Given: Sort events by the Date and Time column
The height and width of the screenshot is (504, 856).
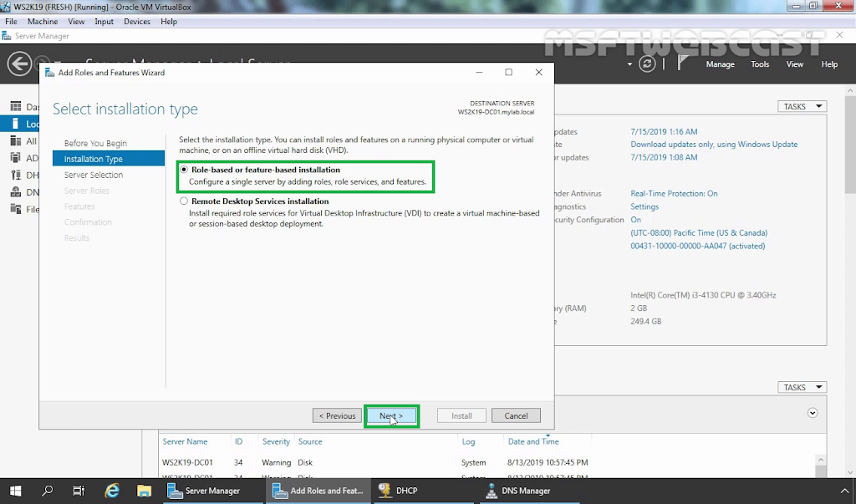Looking at the screenshot, I should [x=532, y=442].
